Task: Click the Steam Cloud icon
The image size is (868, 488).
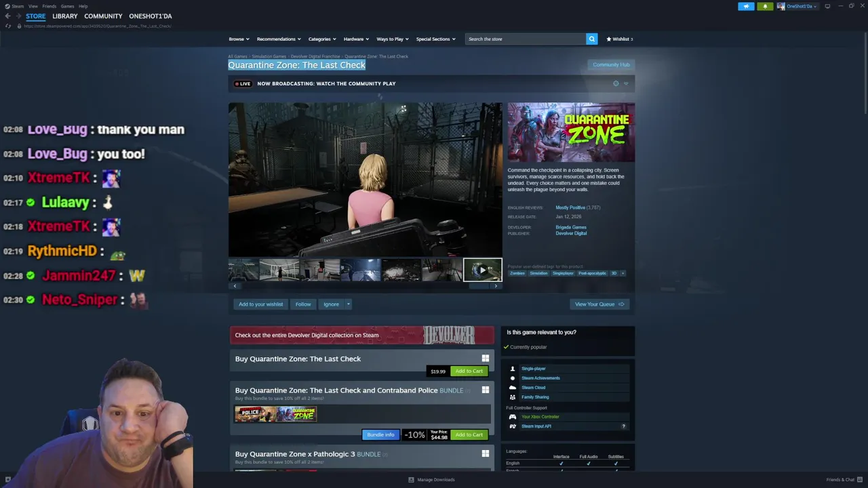Action: pos(512,388)
